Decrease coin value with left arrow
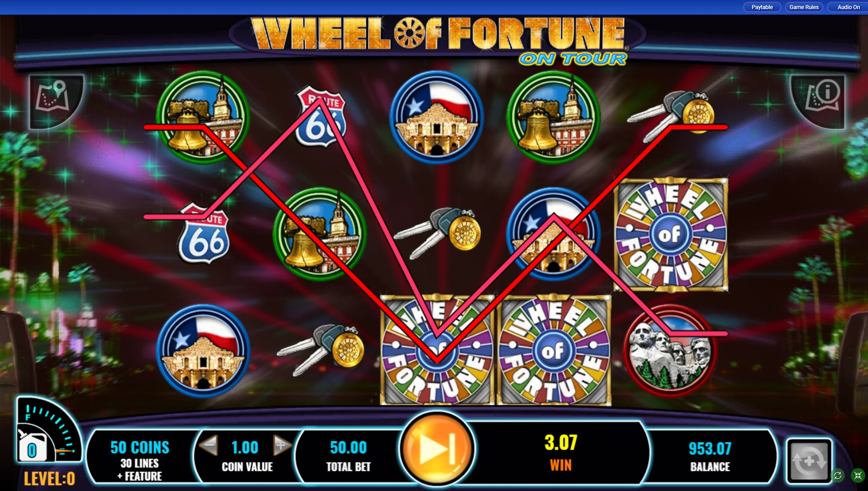 tap(208, 446)
